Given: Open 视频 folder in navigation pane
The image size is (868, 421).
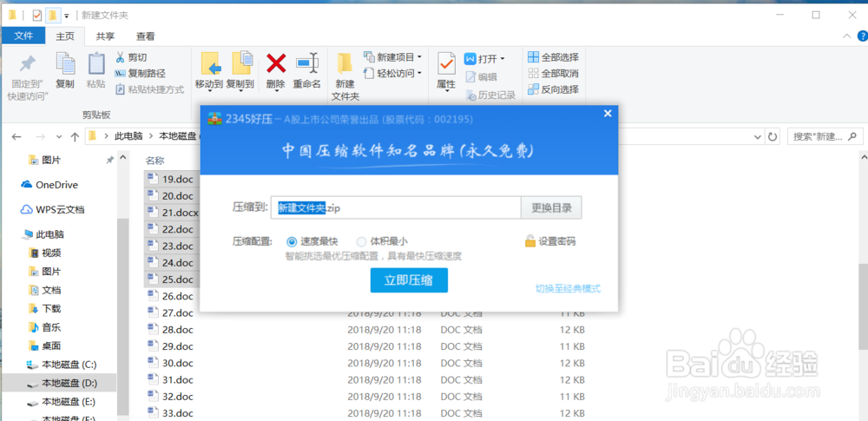Looking at the screenshot, I should (45, 253).
